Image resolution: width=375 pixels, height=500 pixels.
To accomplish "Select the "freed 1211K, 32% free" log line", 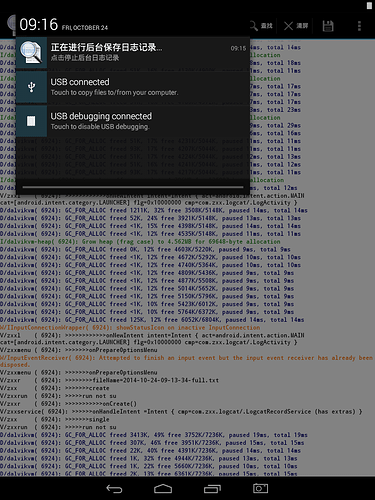I will [154, 211].
